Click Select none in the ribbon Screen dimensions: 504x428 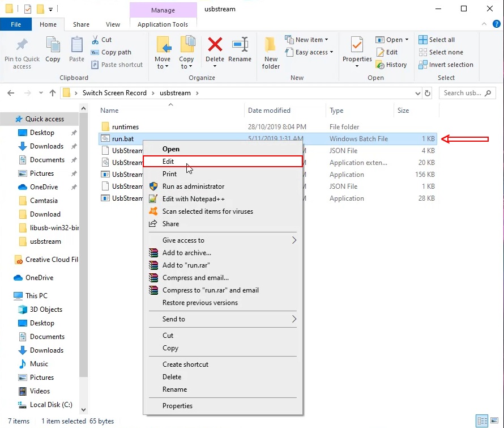(x=441, y=52)
